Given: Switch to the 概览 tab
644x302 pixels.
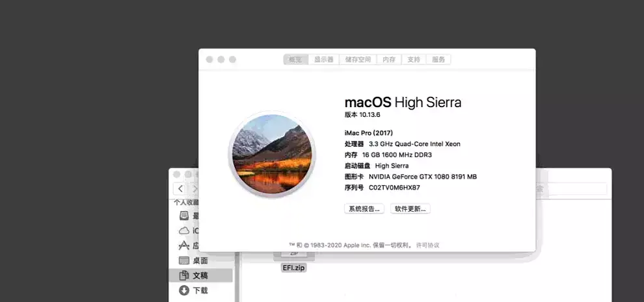Looking at the screenshot, I should click(x=295, y=60).
